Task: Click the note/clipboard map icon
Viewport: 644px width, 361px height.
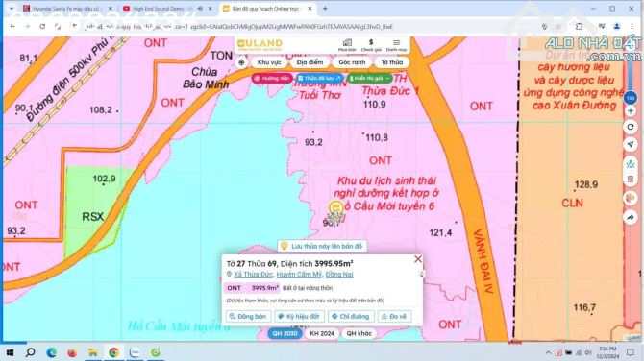Action: 630,180
